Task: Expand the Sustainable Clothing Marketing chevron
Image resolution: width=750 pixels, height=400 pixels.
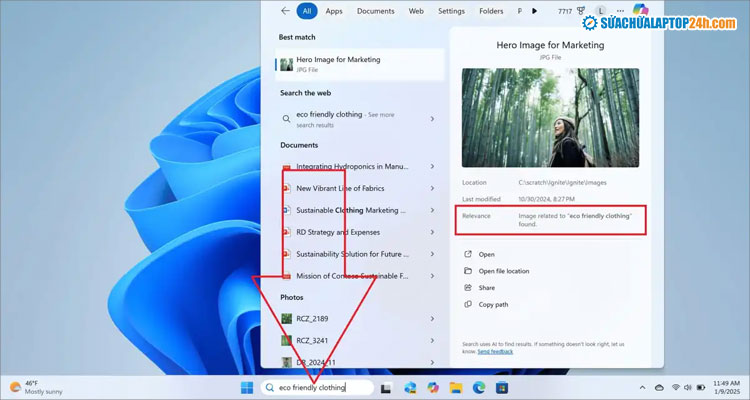Action: click(x=432, y=211)
